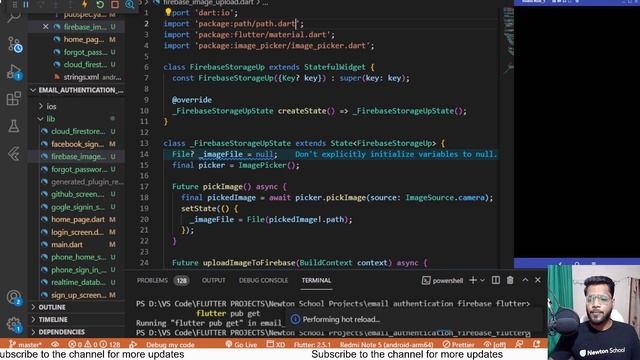This screenshot has width=640, height=360.
Task: Open strings.xml in open editors list
Action: coord(77,77)
